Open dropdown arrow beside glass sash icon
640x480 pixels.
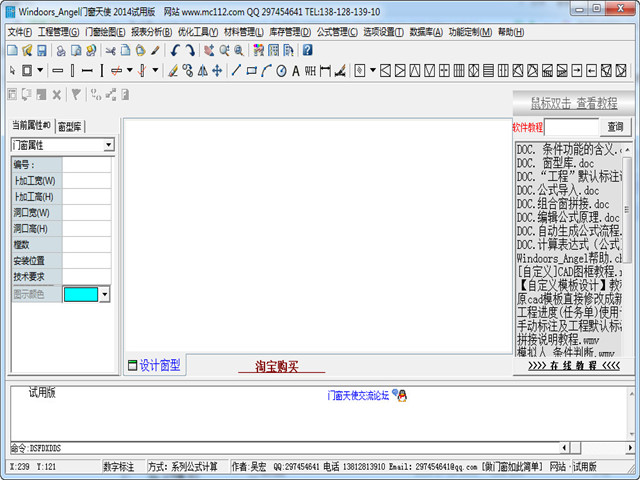pyautogui.click(x=373, y=70)
